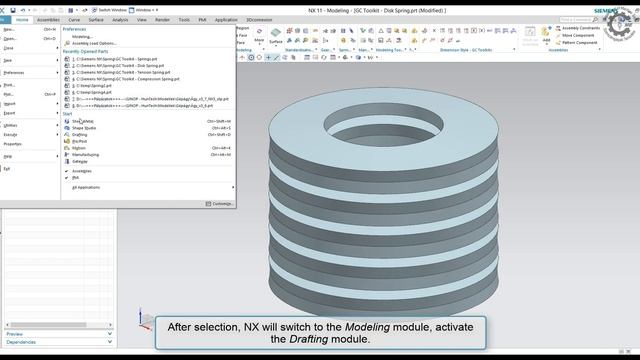Viewport: 640px width, 360px height.
Task: Choose Properties in the File menu
Action: point(29,144)
